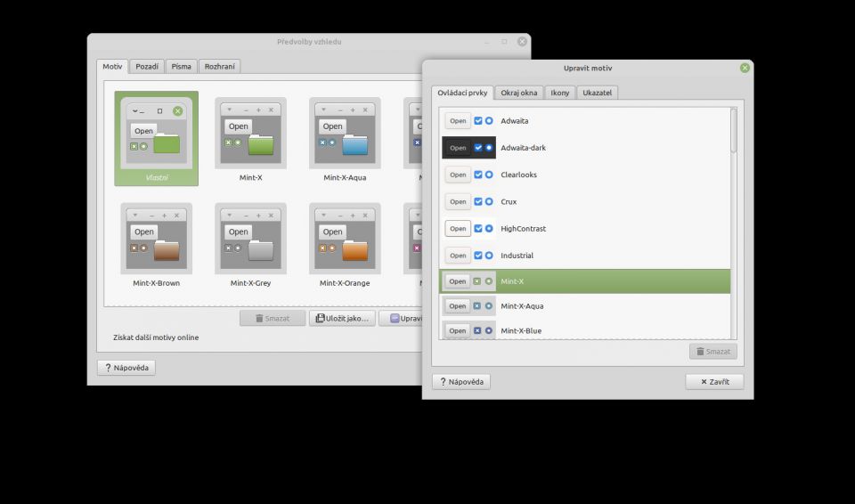Click the Uložit jako... button
Image resolution: width=855 pixels, height=504 pixels.
tap(342, 318)
